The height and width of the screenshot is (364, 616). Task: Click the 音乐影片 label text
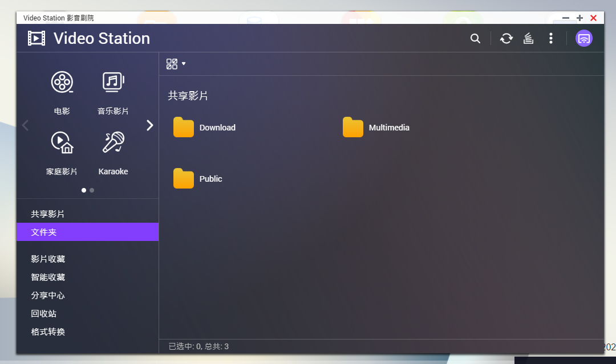tap(113, 111)
